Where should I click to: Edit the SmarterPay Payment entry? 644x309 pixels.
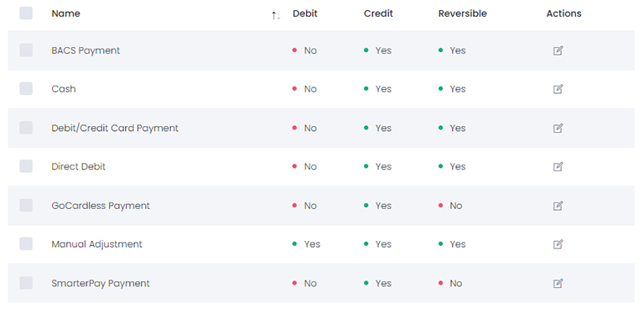[558, 283]
